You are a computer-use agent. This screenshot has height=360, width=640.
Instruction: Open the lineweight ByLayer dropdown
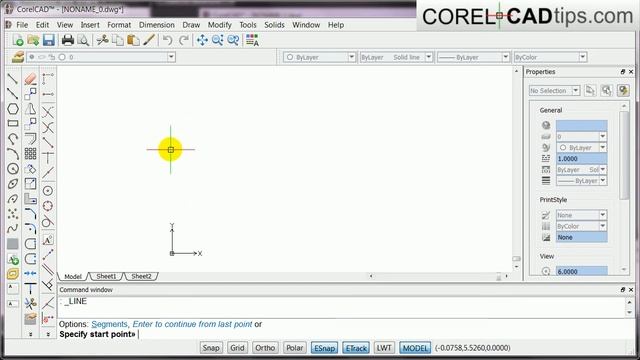click(505, 57)
